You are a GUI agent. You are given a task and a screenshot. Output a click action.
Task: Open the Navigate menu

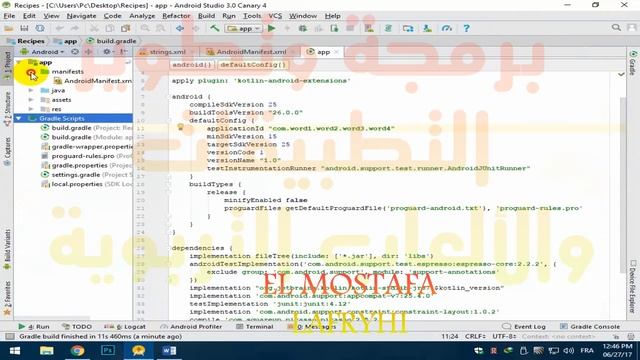click(x=81, y=16)
